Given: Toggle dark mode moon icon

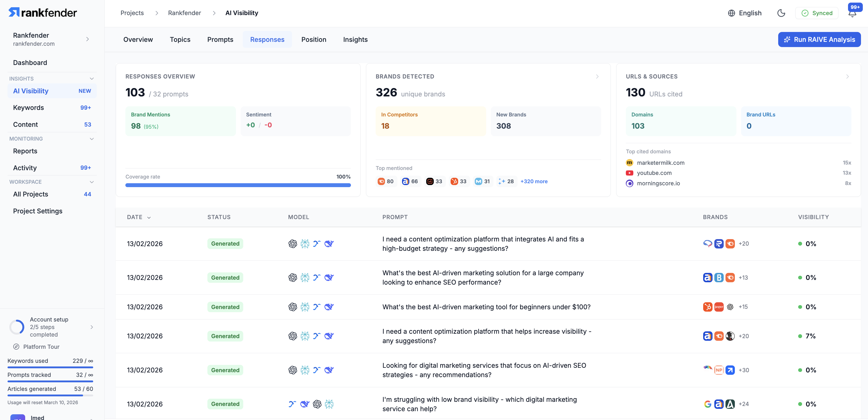Looking at the screenshot, I should coord(781,13).
